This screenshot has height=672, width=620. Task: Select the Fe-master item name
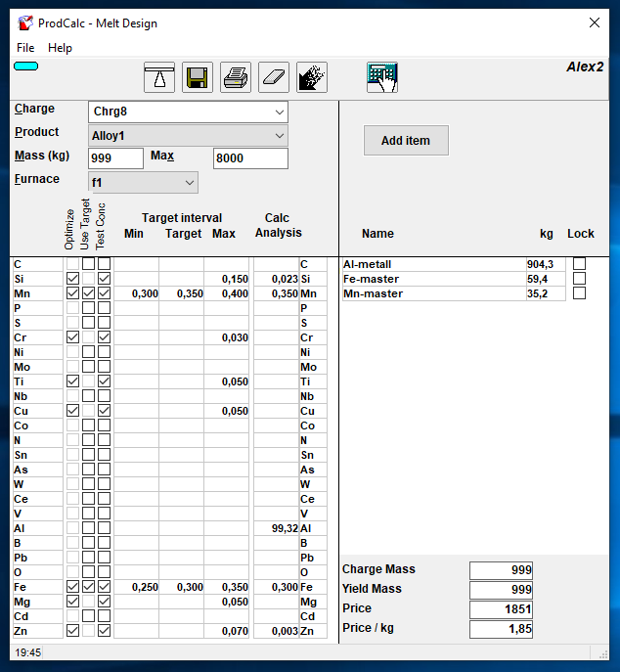(434, 279)
